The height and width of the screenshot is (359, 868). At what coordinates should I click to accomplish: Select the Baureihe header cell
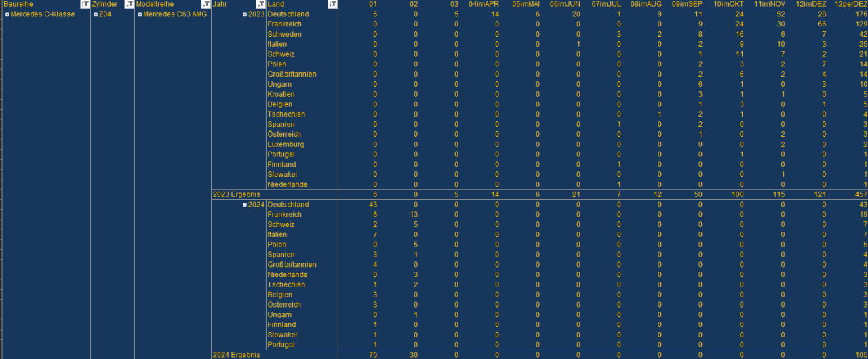point(45,4)
